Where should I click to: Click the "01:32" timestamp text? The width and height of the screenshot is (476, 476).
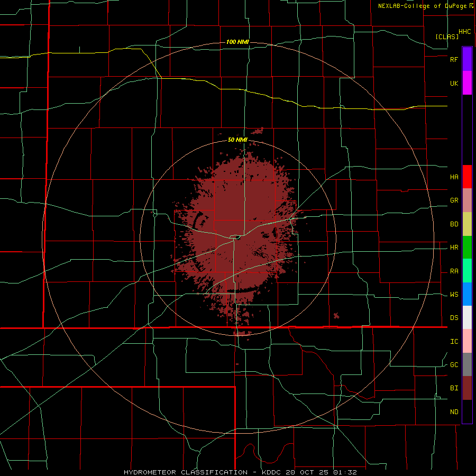344,472
